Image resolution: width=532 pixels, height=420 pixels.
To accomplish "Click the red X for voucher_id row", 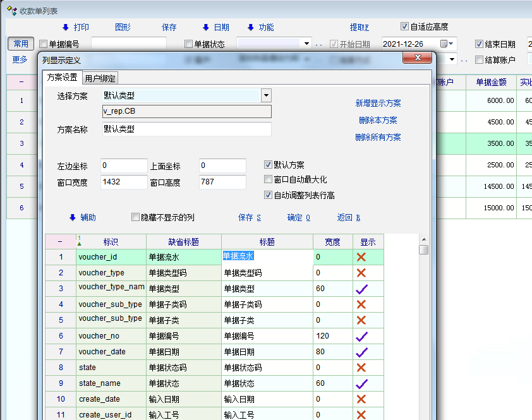I will [x=361, y=257].
